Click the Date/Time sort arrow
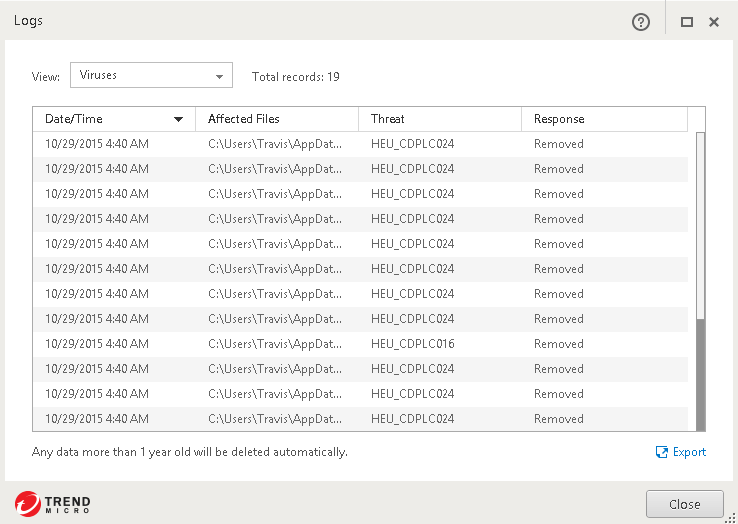The image size is (738, 524). 179,120
